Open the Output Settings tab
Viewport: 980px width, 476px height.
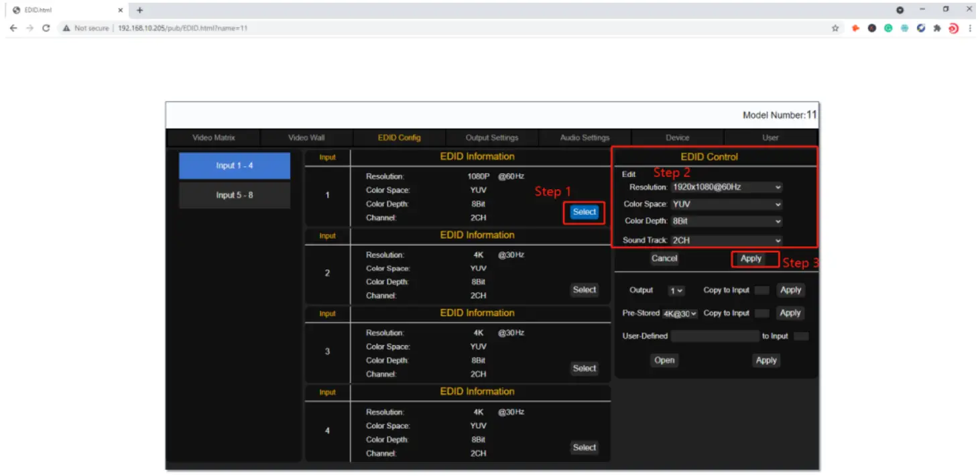492,137
